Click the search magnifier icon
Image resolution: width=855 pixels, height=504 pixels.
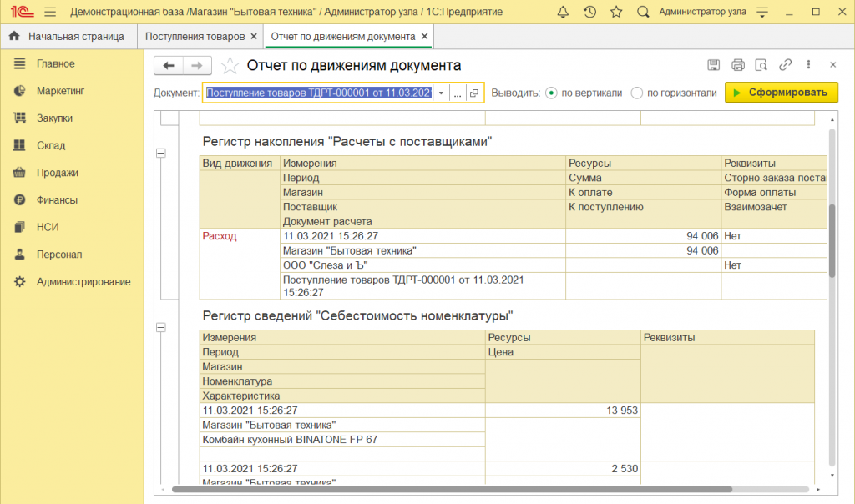click(x=643, y=12)
